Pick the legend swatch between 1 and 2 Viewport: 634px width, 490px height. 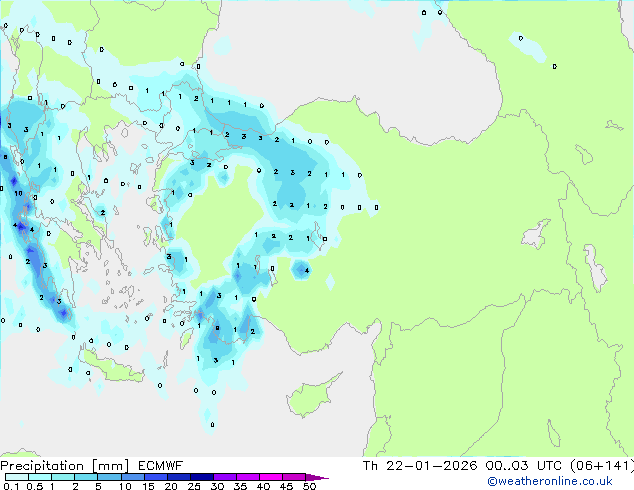(x=63, y=477)
